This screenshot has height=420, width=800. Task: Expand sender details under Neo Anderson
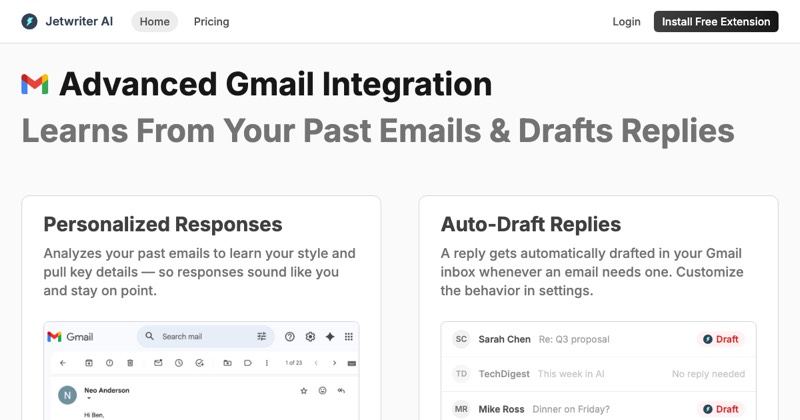pyautogui.click(x=89, y=398)
